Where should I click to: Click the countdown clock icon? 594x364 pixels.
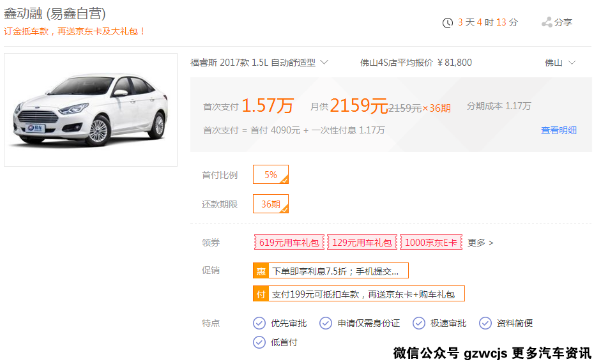[448, 23]
